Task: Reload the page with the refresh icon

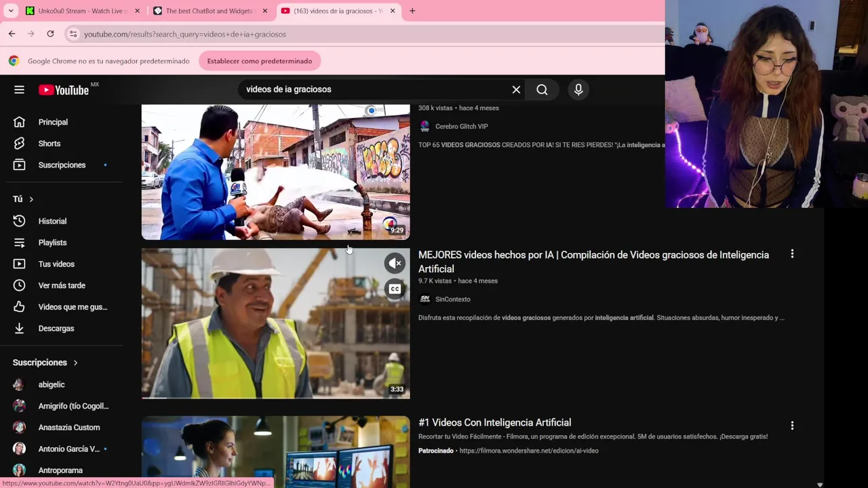Action: pyautogui.click(x=50, y=34)
